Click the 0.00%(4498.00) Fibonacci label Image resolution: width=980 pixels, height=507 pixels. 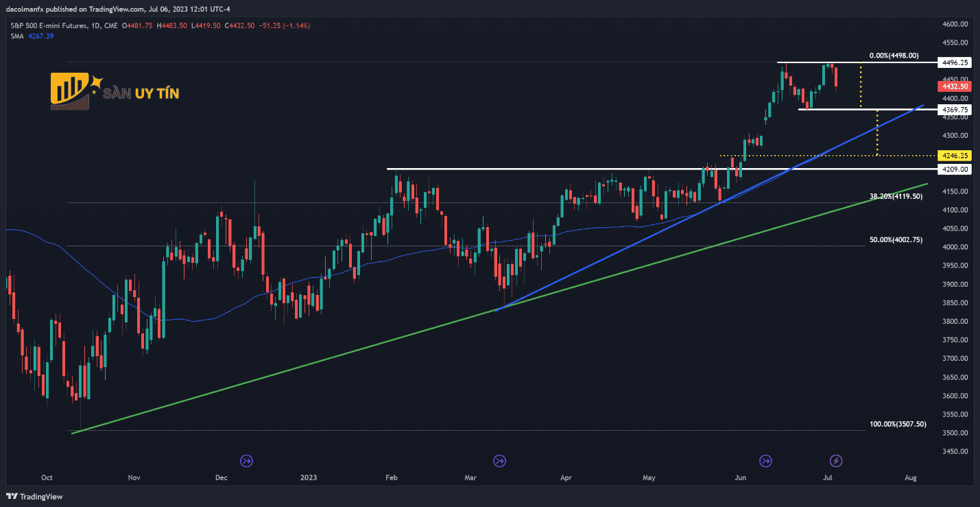[x=894, y=56]
